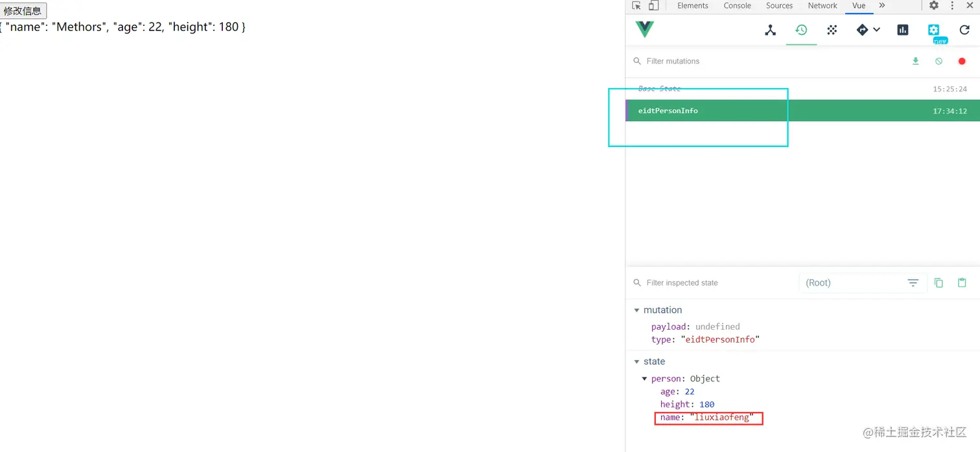Image resolution: width=980 pixels, height=452 pixels.
Task: Revert all mutations icon
Action: pyautogui.click(x=939, y=61)
